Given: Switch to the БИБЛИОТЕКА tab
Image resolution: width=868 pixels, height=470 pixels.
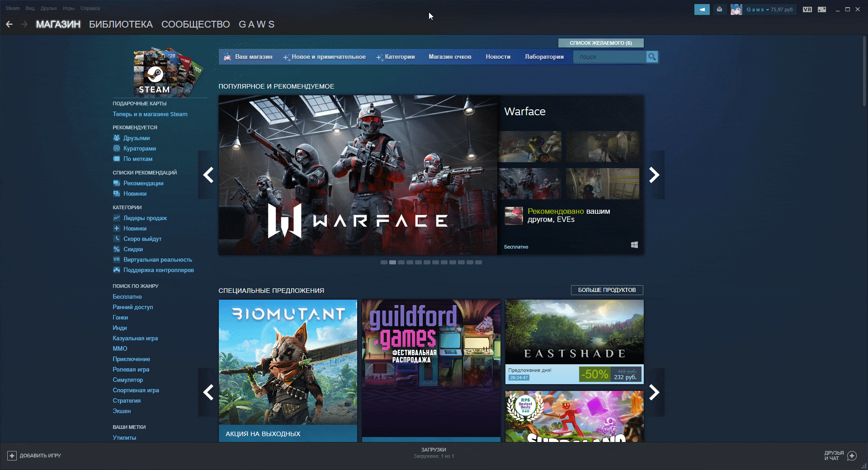Looking at the screenshot, I should 121,24.
